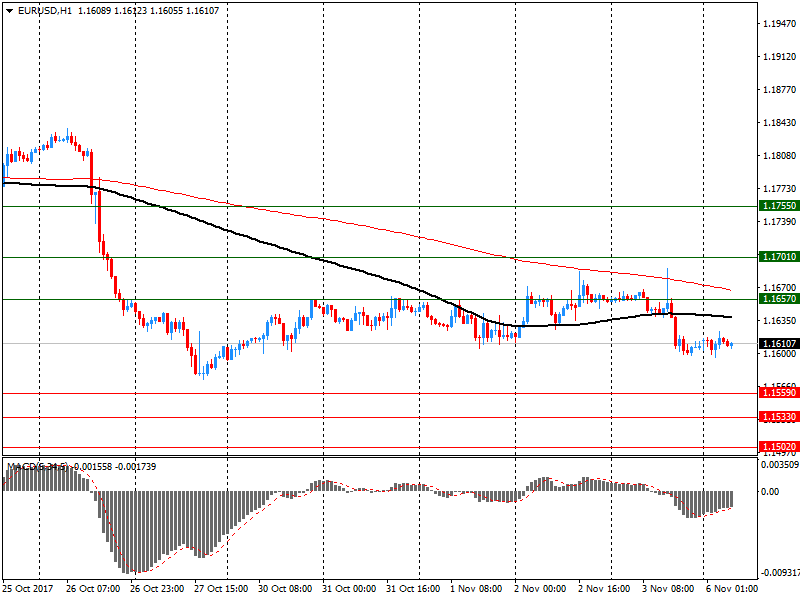The height and width of the screenshot is (600, 800).
Task: Select the 1.15330 red level price label
Action: [x=779, y=417]
